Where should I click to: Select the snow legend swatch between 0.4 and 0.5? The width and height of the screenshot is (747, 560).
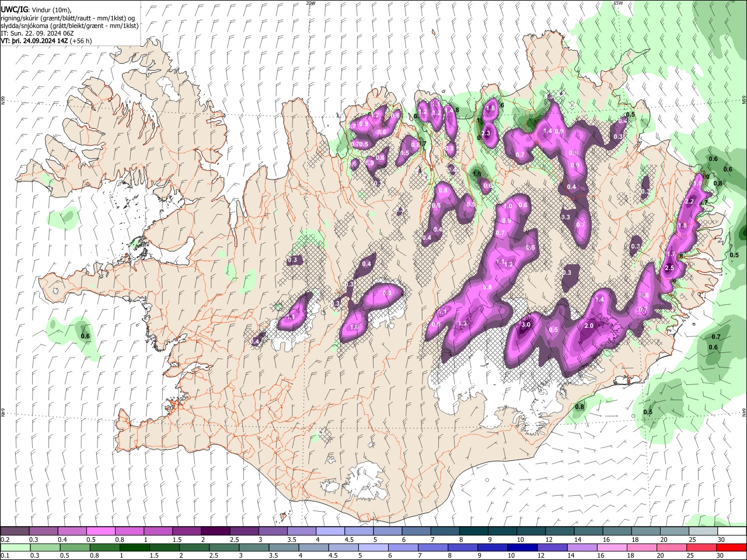pyautogui.click(x=72, y=531)
